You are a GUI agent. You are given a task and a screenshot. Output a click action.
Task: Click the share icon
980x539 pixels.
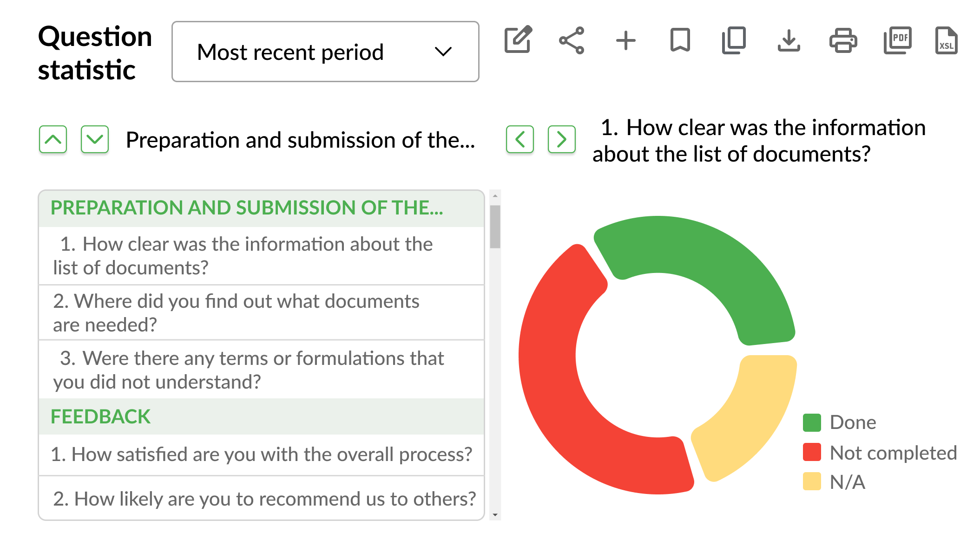click(x=572, y=40)
